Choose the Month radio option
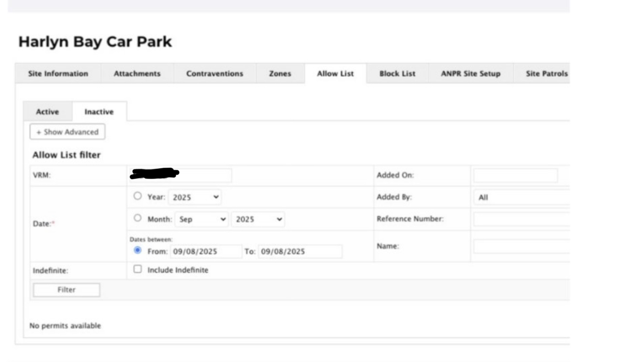The width and height of the screenshot is (644, 362). tap(138, 218)
